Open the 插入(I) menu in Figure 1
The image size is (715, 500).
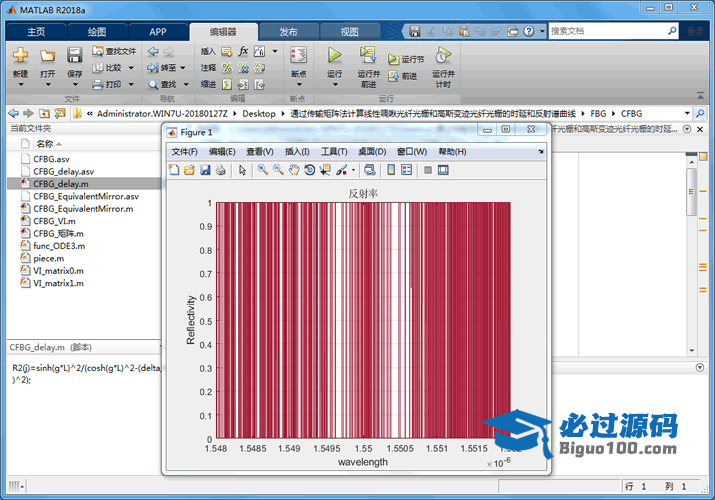[x=297, y=152]
